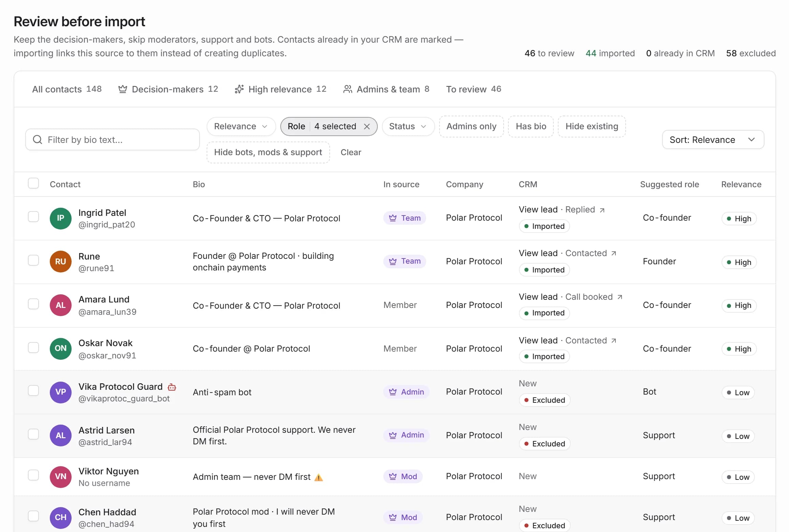This screenshot has height=532, width=789.
Task: Click the Excluded badge for Astrid Larsen
Action: (x=545, y=444)
